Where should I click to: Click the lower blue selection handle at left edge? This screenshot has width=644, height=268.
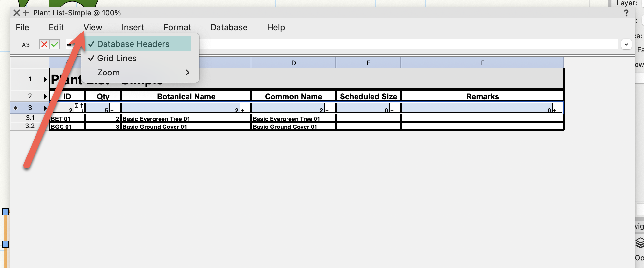(6, 244)
